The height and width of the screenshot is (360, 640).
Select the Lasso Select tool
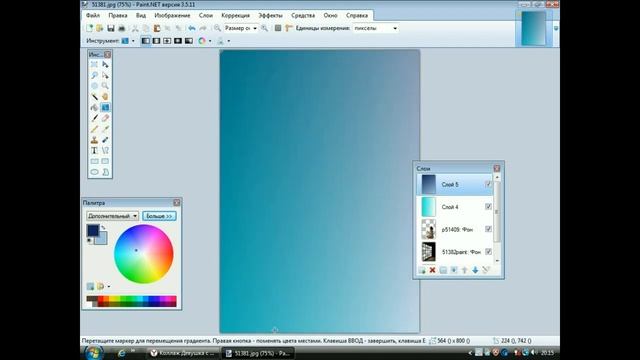point(94,76)
